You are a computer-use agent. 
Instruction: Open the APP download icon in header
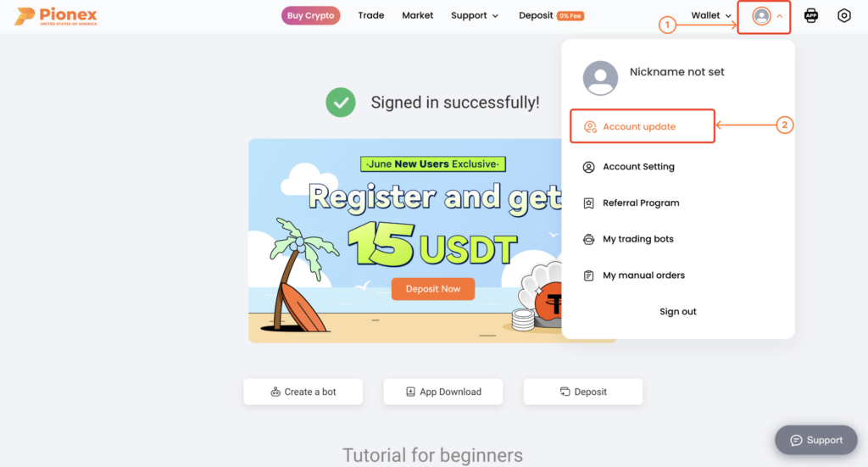pos(811,15)
